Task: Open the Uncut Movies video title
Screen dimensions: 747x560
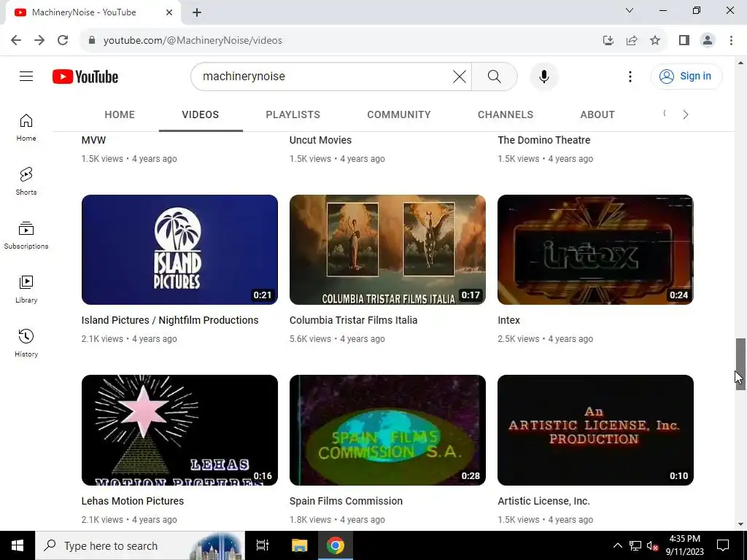Action: (320, 140)
